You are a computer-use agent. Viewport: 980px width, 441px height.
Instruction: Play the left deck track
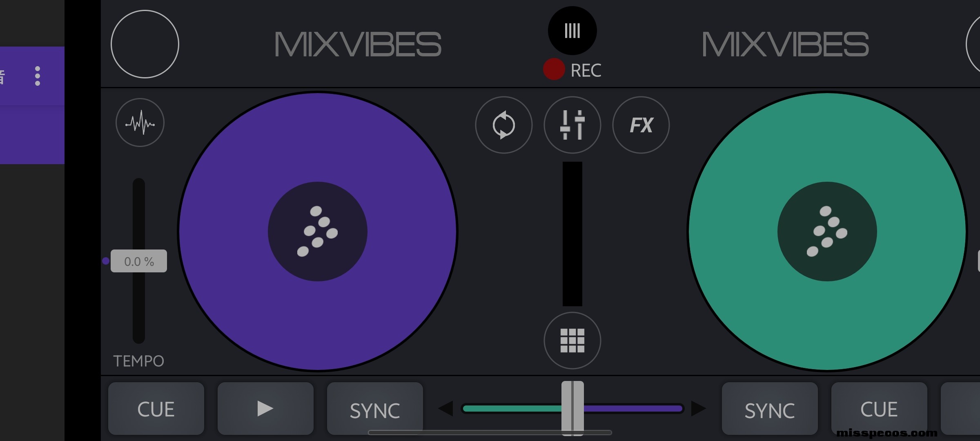[265, 408]
